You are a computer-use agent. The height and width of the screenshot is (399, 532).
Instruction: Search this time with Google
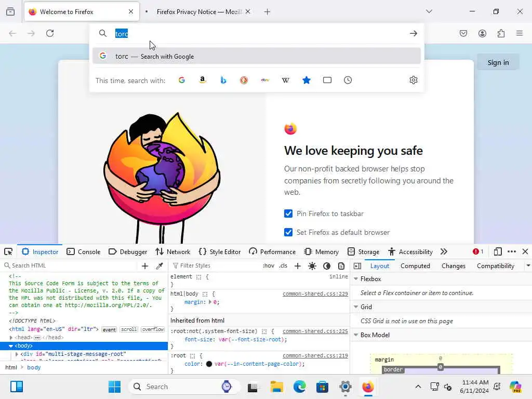(x=182, y=80)
